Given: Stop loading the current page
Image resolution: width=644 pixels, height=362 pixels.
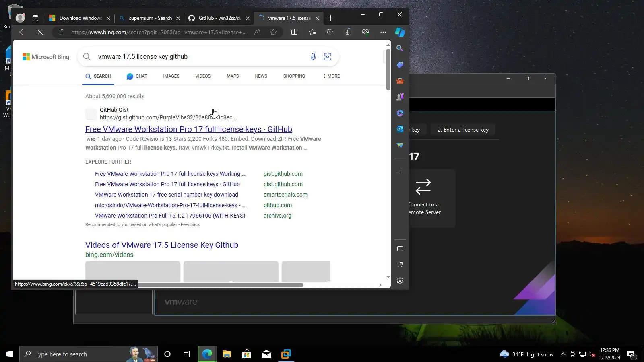Looking at the screenshot, I should coord(40,32).
